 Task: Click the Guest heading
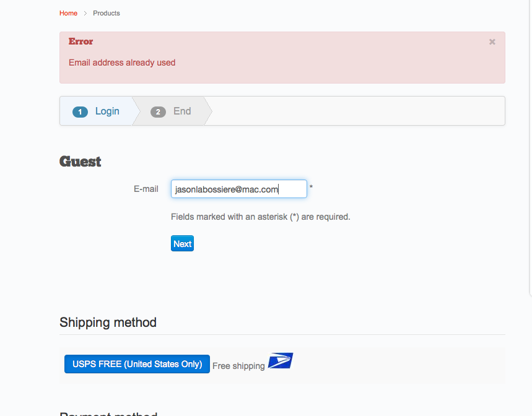click(x=81, y=162)
